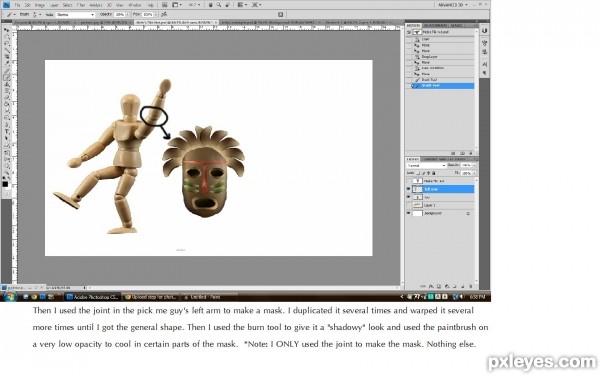Toggle lock transparent pixels in the Layers panel
The image size is (600, 375).
(x=418, y=173)
